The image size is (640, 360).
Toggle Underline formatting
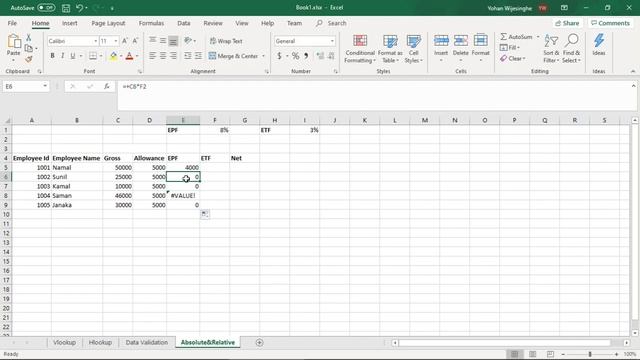[73, 56]
